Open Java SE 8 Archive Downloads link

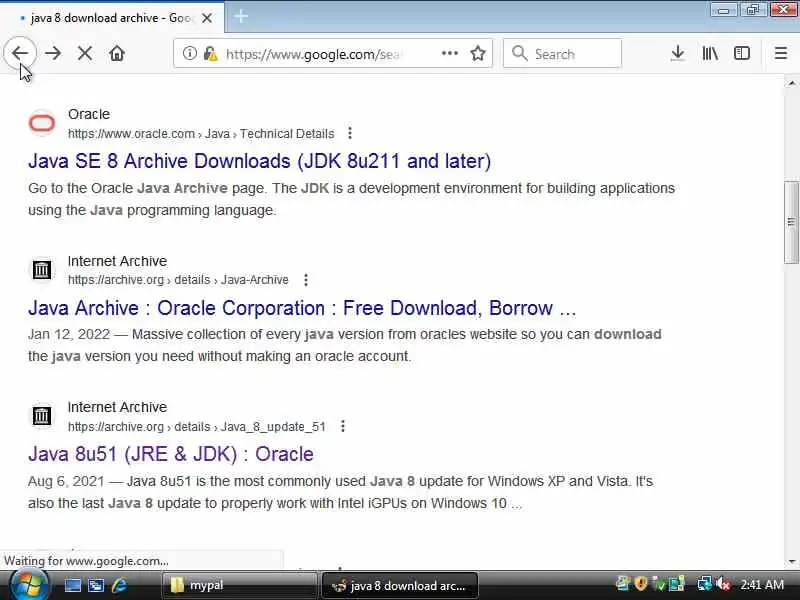259,161
